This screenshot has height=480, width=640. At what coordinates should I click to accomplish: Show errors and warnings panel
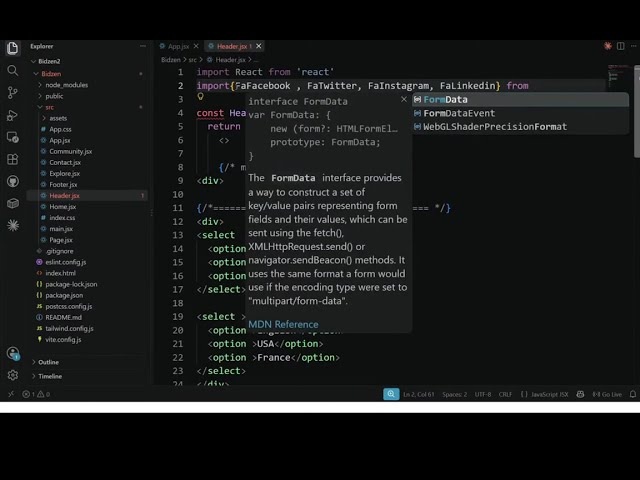[36, 394]
